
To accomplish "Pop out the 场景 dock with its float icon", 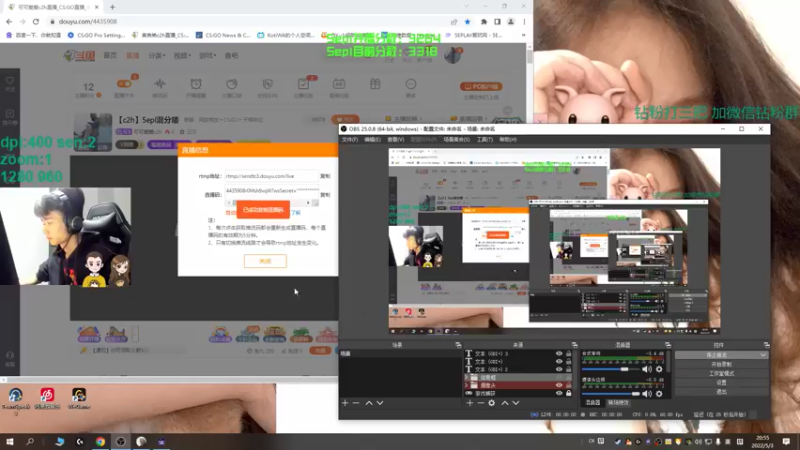I will 458,345.
